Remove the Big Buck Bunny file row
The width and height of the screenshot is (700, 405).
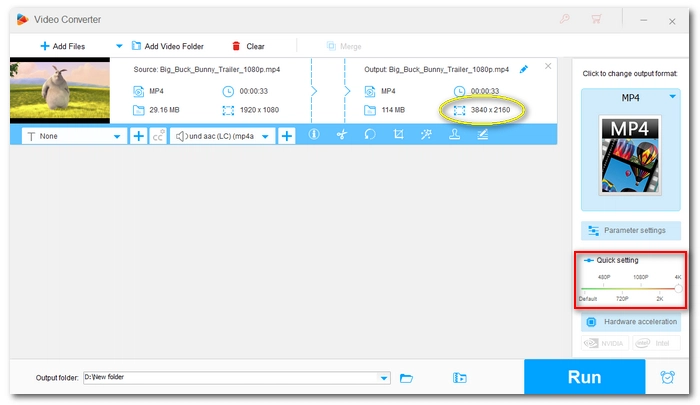point(548,66)
